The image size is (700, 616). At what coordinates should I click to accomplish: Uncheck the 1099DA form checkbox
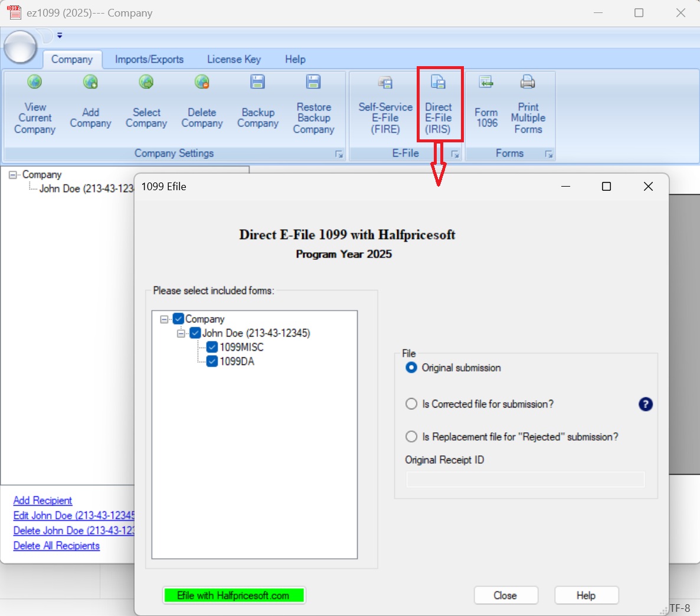[x=212, y=361]
